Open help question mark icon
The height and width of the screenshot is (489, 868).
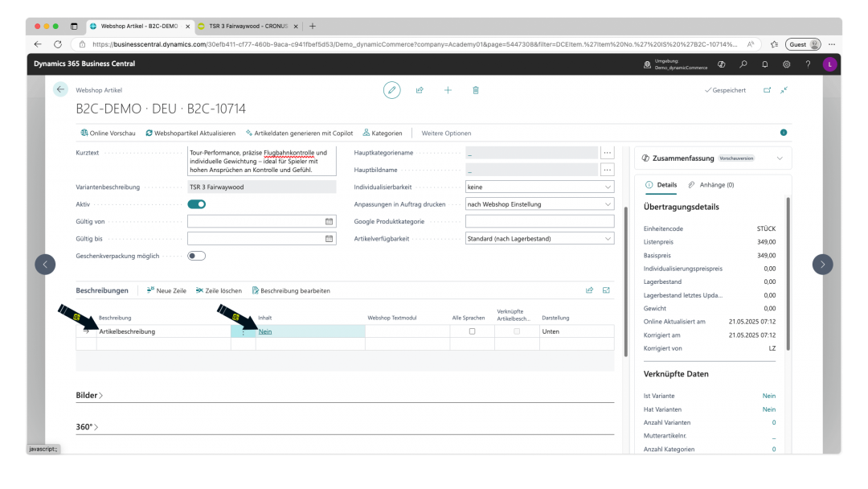(x=809, y=64)
